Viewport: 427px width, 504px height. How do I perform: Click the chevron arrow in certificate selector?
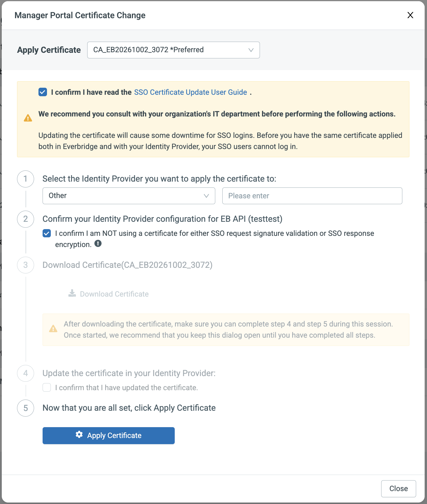[x=251, y=50]
